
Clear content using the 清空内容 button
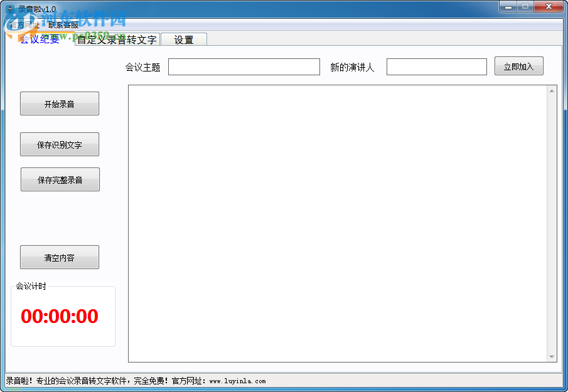pyautogui.click(x=59, y=257)
